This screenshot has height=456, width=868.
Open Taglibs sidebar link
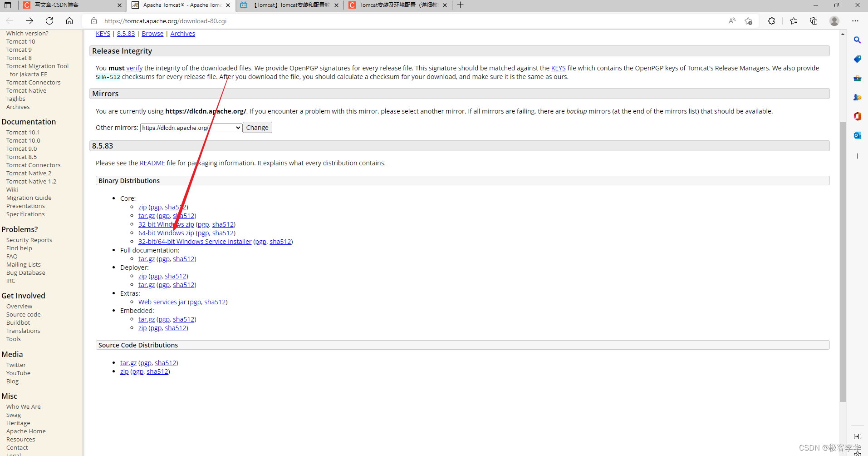pos(16,99)
